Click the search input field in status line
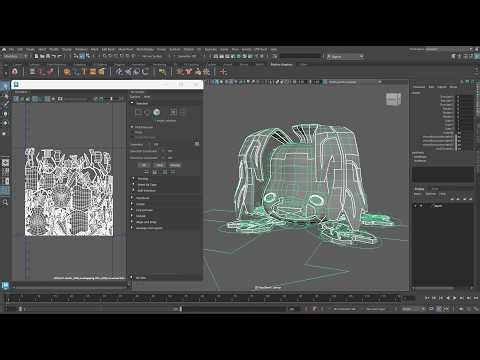 [x=300, y=56]
